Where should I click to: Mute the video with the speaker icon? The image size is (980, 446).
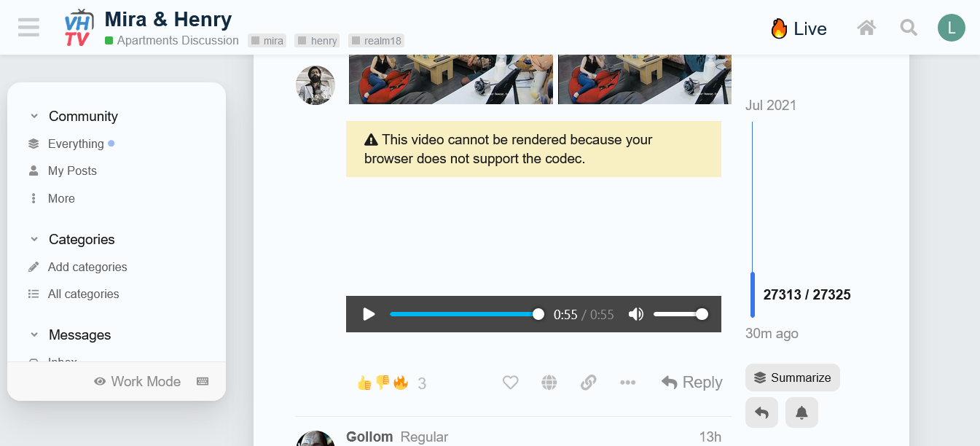[x=636, y=314]
